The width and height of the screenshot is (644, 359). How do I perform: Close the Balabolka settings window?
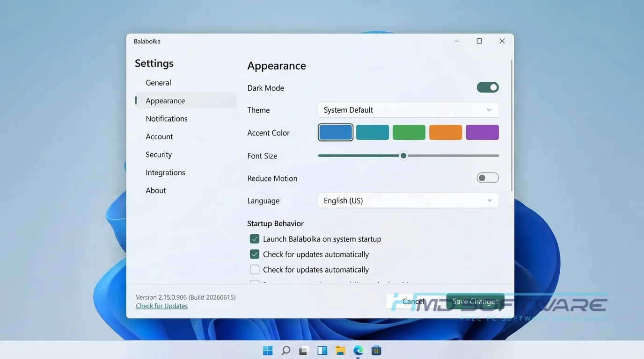click(x=502, y=41)
